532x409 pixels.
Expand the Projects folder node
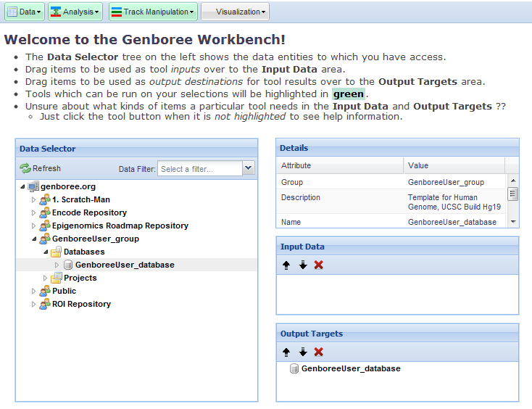click(45, 278)
